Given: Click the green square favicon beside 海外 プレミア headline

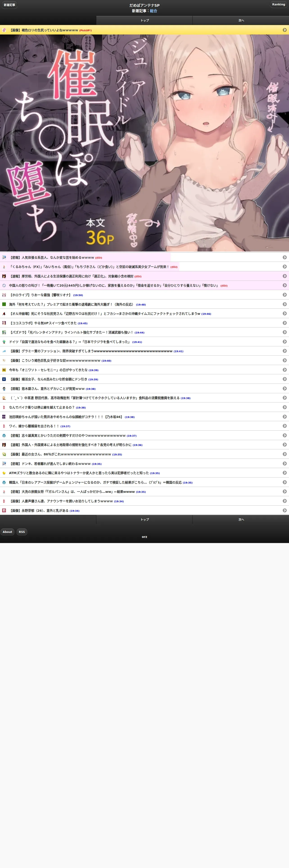Looking at the screenshot, I should point(4,304).
